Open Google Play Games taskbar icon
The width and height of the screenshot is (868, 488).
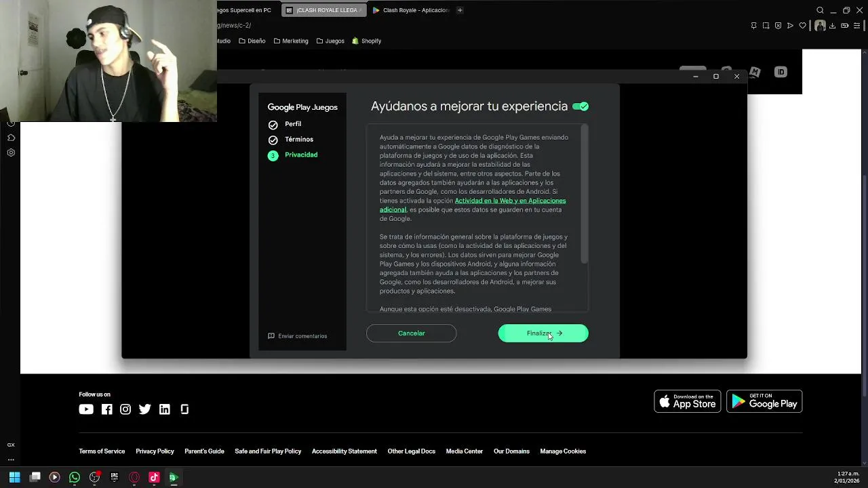pyautogui.click(x=174, y=477)
